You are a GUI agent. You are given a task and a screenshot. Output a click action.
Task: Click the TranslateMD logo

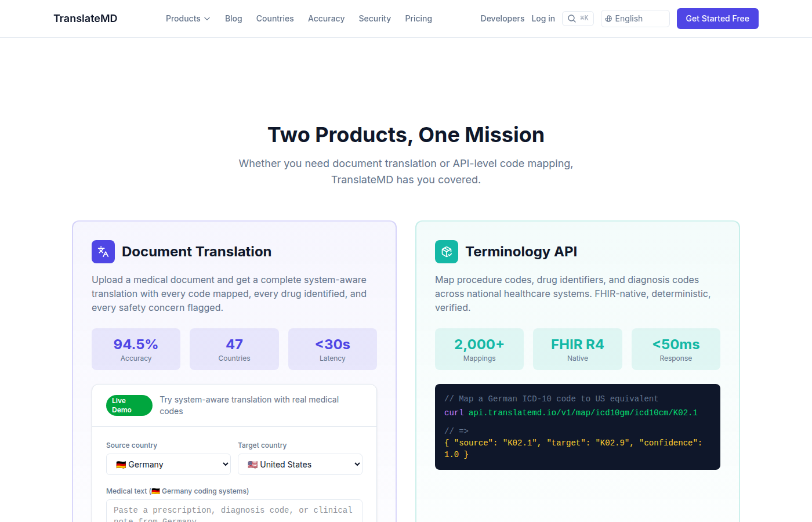pos(85,19)
